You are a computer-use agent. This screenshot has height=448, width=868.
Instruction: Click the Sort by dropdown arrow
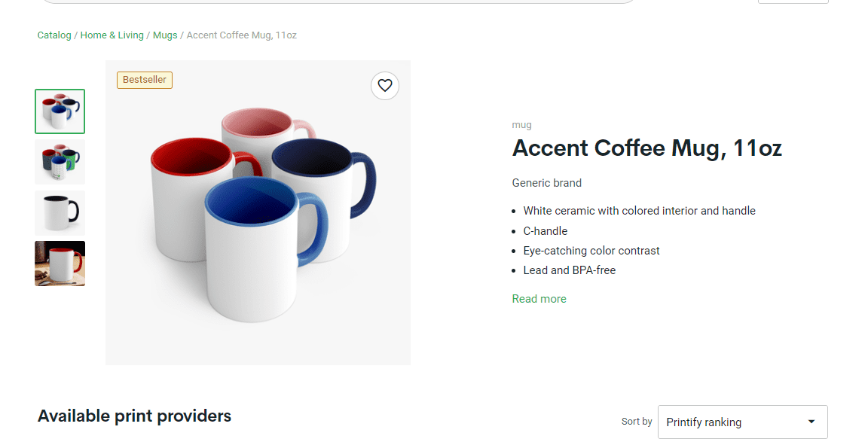point(811,422)
